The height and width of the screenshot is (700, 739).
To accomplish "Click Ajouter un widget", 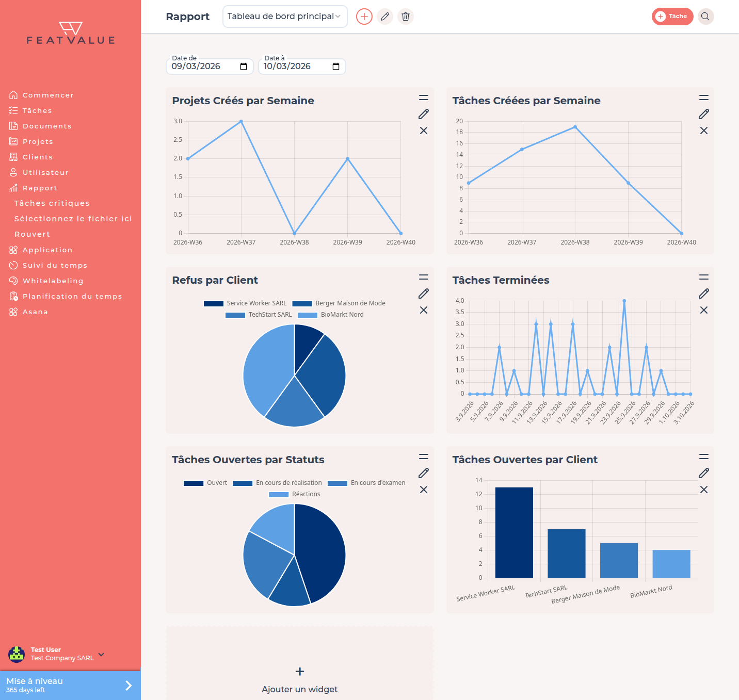I will 299,681.
